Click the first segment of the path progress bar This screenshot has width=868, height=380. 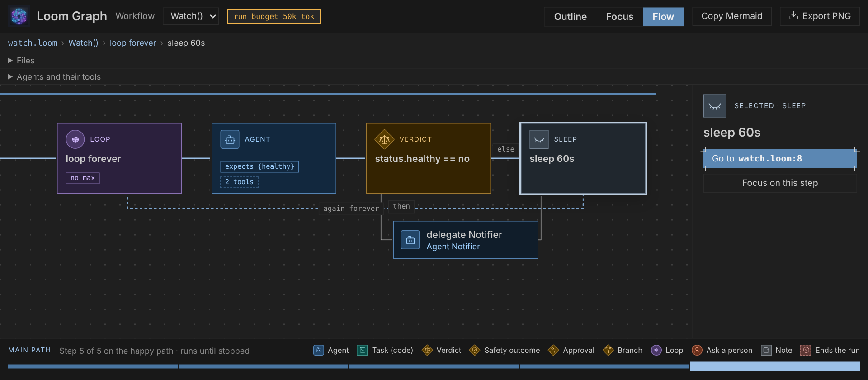93,366
